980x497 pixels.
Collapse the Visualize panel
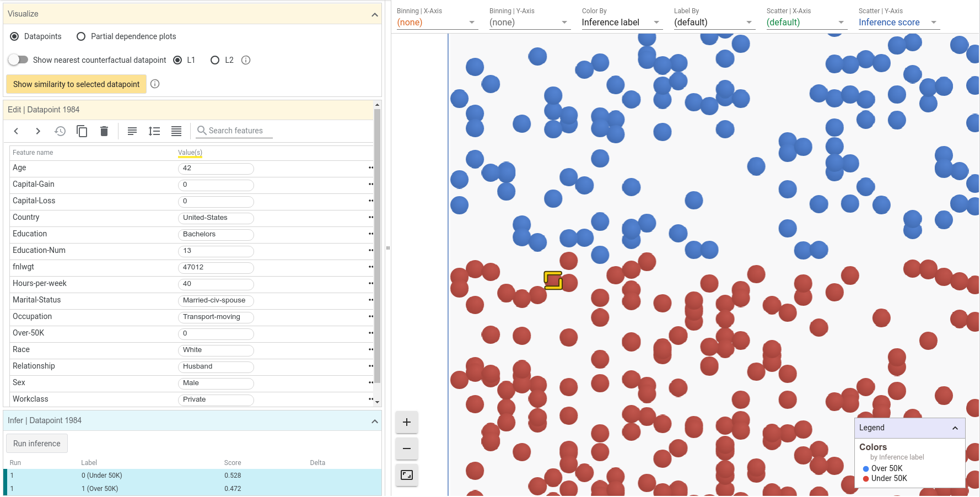point(375,14)
